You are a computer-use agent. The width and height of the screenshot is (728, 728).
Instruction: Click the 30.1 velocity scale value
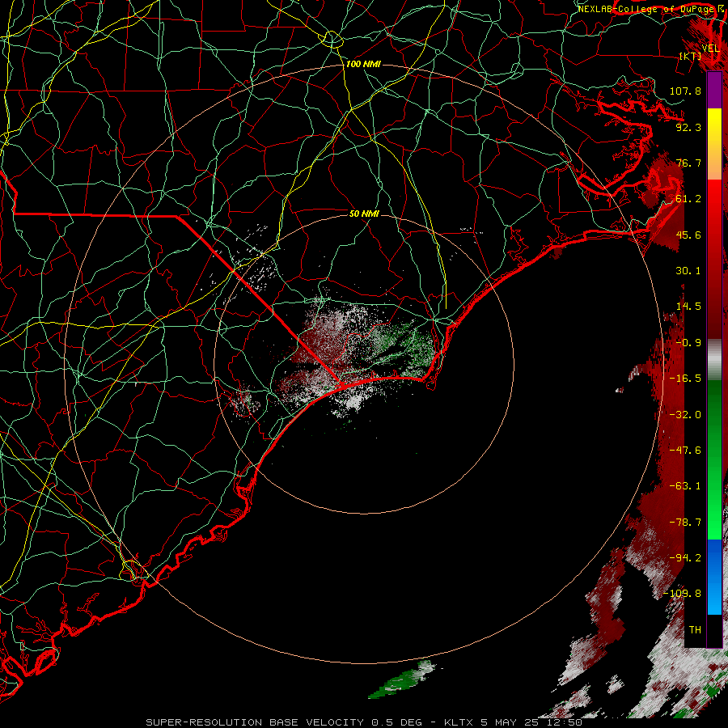coord(688,271)
